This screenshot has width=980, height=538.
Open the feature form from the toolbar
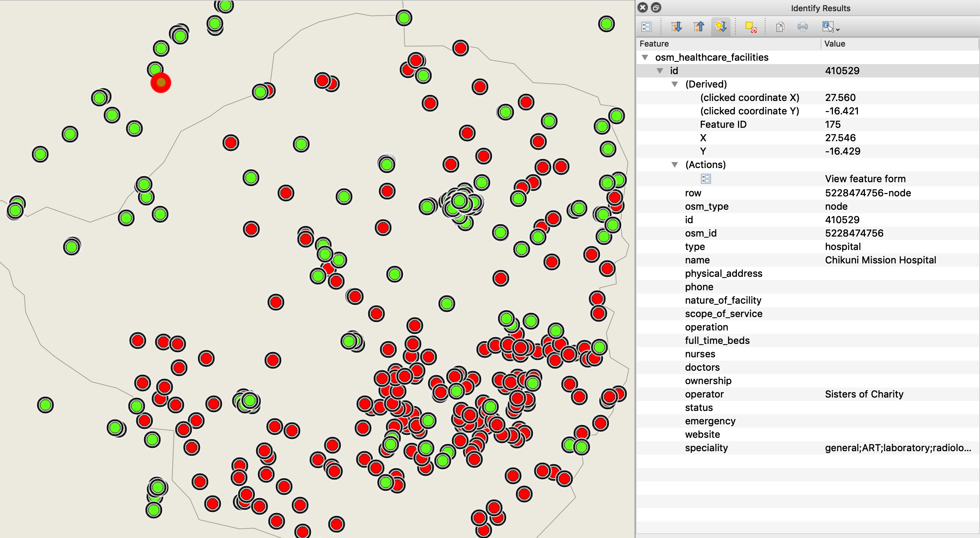[x=647, y=27]
